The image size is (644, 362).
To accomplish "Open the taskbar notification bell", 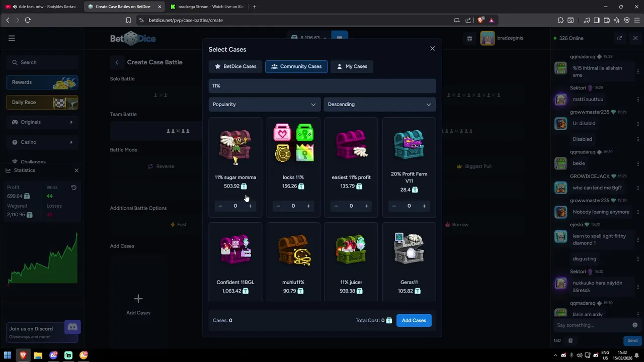I will tap(637, 355).
